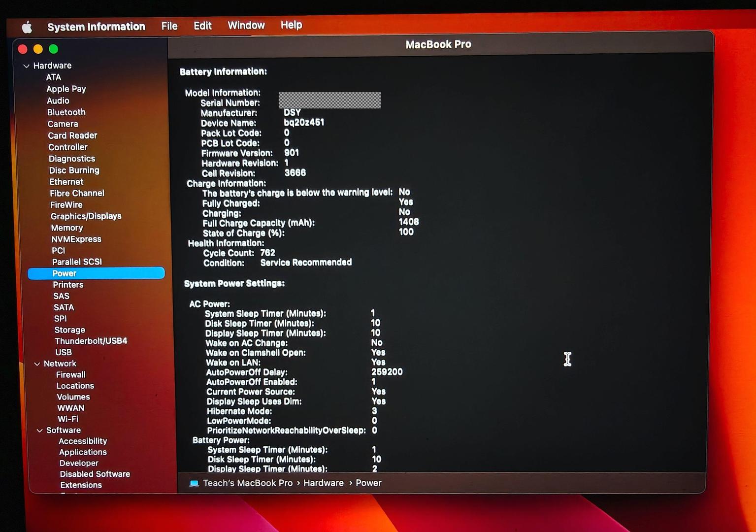Click Hardware in the path bar
This screenshot has width=756, height=532.
(324, 483)
